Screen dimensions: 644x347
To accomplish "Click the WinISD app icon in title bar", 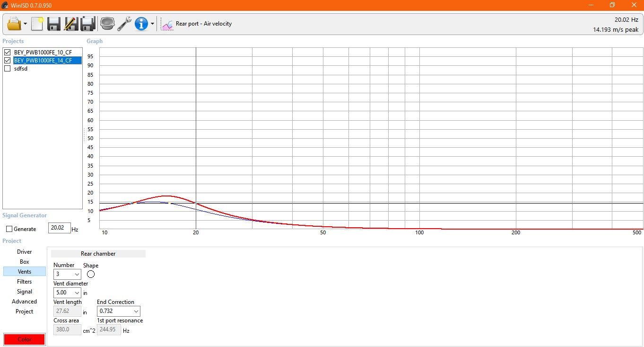I will pyautogui.click(x=5, y=5).
